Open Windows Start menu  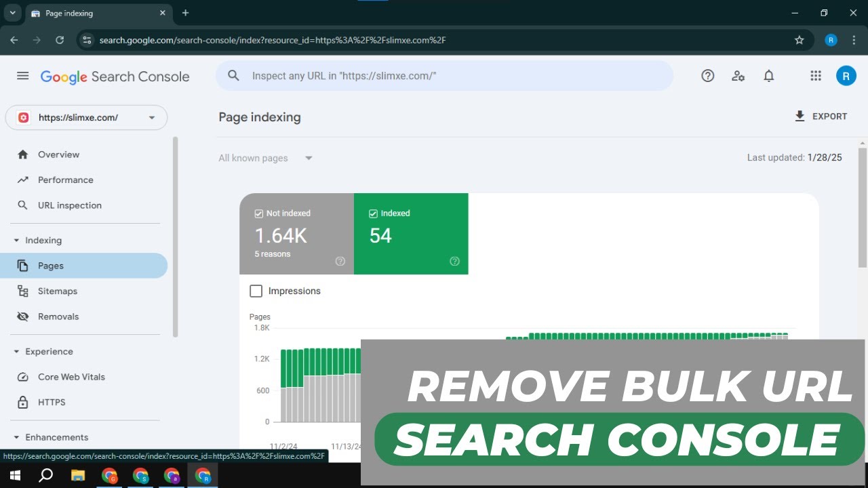(14, 475)
